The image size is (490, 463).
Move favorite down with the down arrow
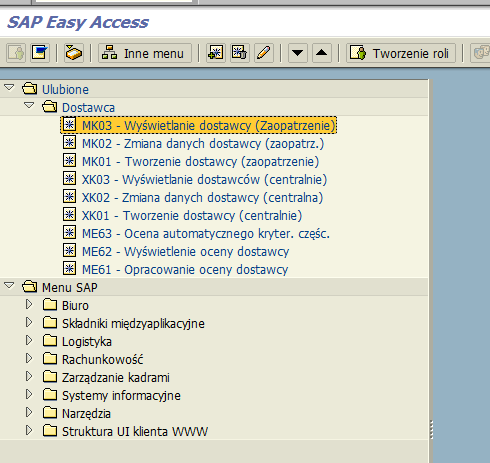(x=298, y=53)
